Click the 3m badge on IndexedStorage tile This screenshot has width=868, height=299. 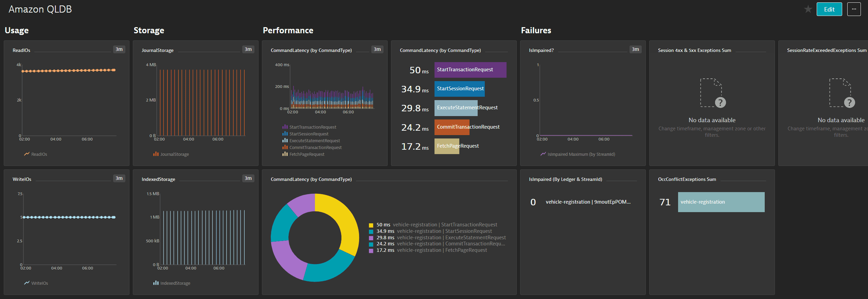pyautogui.click(x=248, y=178)
